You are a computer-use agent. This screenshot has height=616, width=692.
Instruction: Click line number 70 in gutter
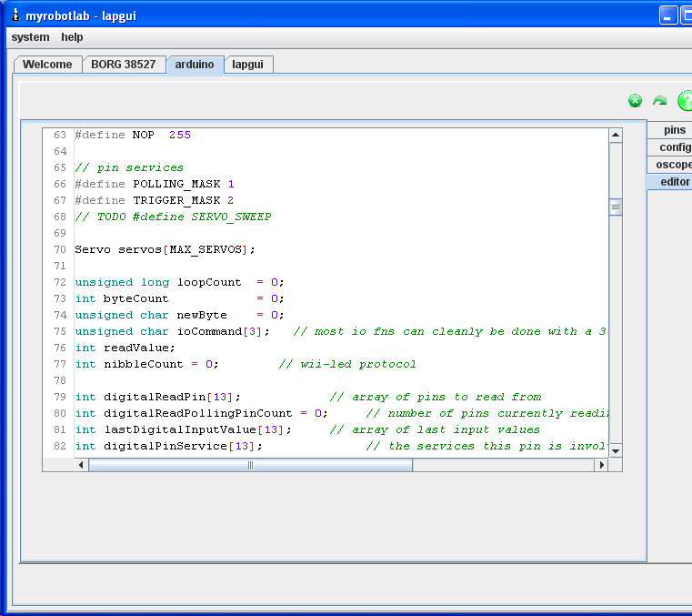coord(60,249)
